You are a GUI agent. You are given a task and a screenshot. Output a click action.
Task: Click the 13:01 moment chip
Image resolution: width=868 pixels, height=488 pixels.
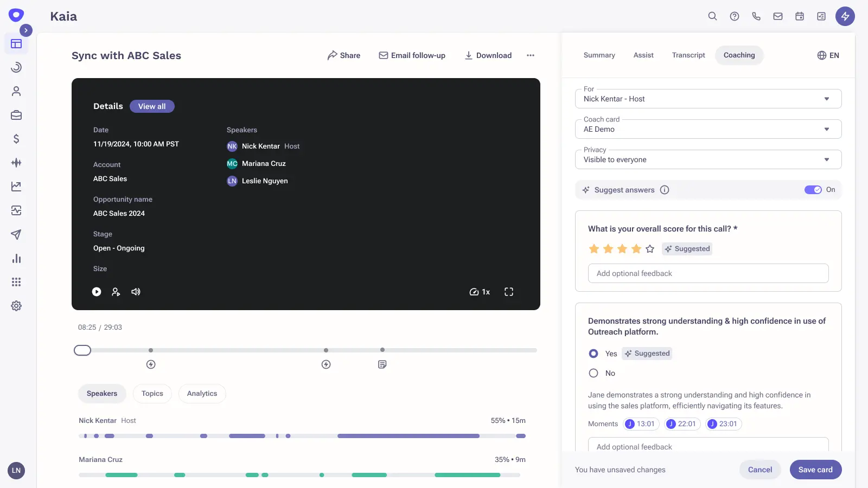click(640, 424)
